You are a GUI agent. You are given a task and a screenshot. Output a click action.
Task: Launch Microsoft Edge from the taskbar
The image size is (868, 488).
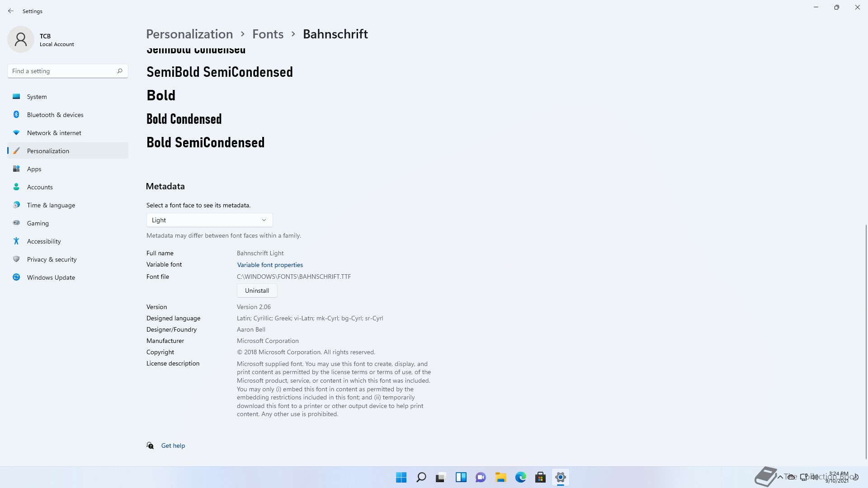(x=520, y=477)
